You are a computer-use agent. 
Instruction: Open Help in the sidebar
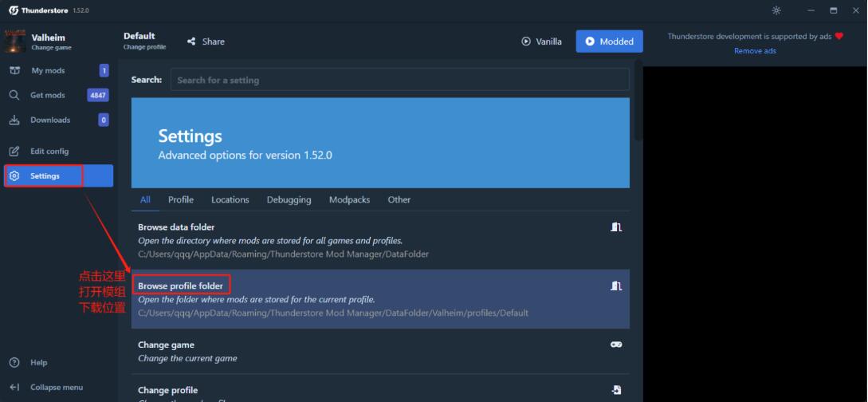59,363
